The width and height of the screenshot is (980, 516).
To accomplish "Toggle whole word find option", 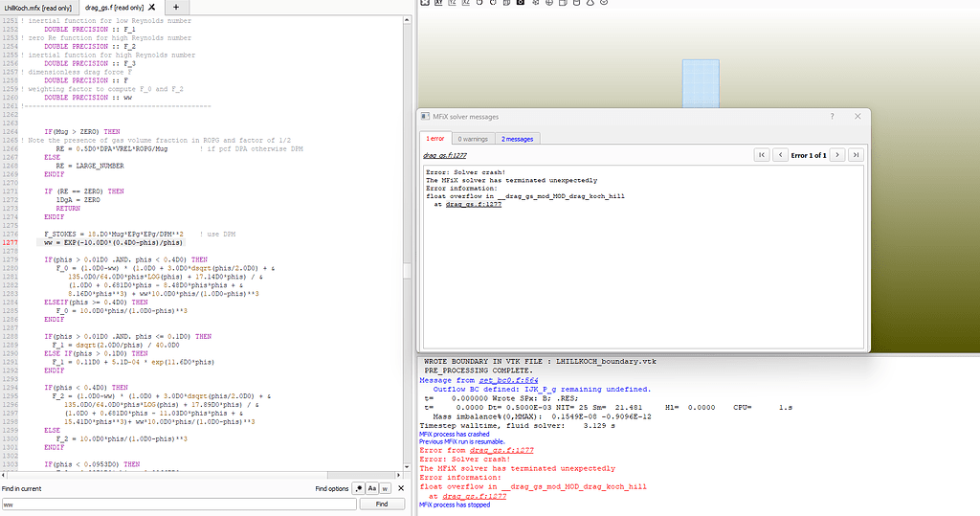I will [385, 488].
